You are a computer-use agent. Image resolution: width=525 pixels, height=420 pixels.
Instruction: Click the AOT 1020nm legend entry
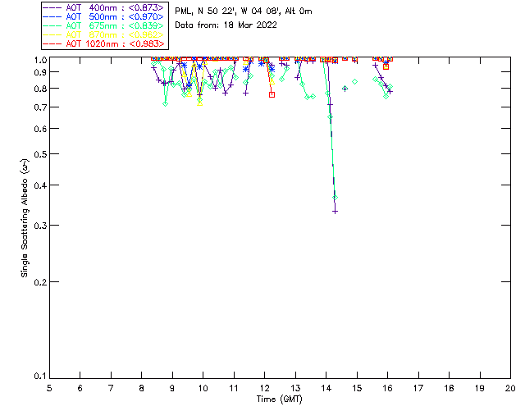(x=104, y=43)
